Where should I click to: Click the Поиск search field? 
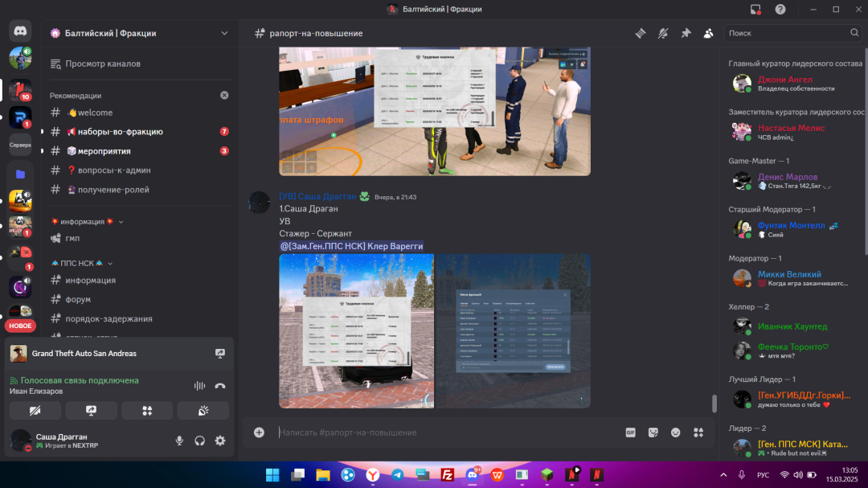788,33
